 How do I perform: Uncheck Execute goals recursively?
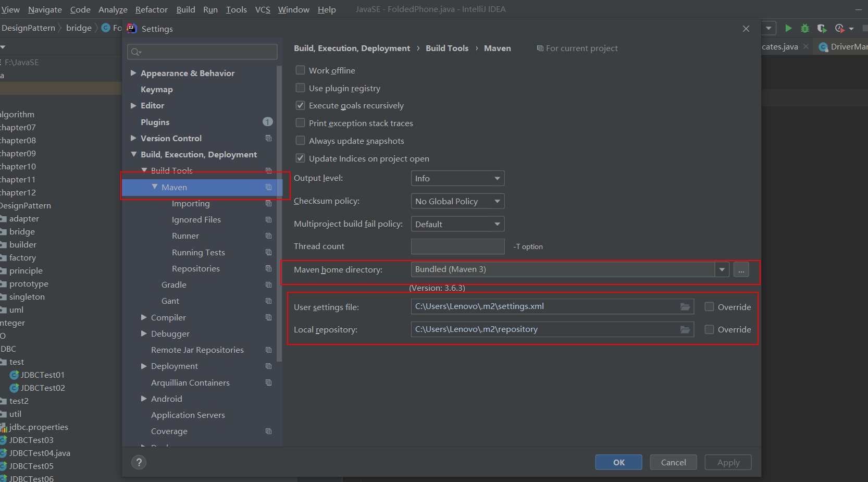(300, 105)
